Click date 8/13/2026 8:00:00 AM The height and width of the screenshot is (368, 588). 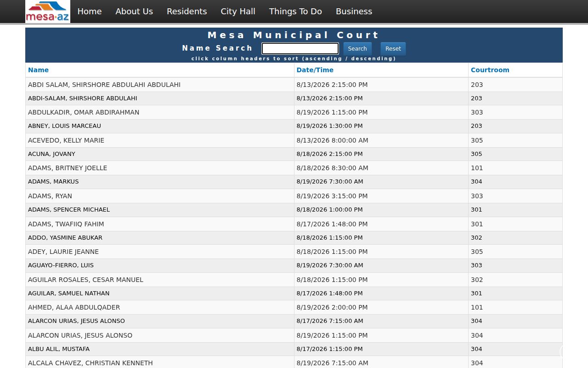pos(333,140)
